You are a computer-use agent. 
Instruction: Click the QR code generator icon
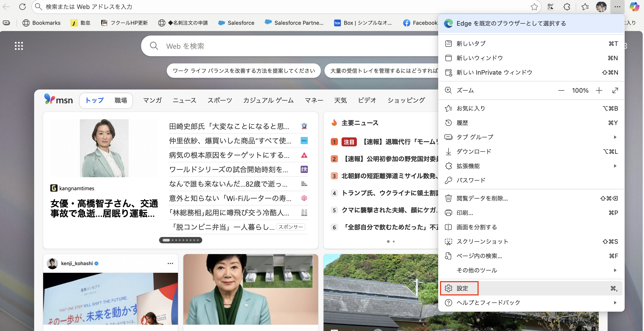coord(550,7)
